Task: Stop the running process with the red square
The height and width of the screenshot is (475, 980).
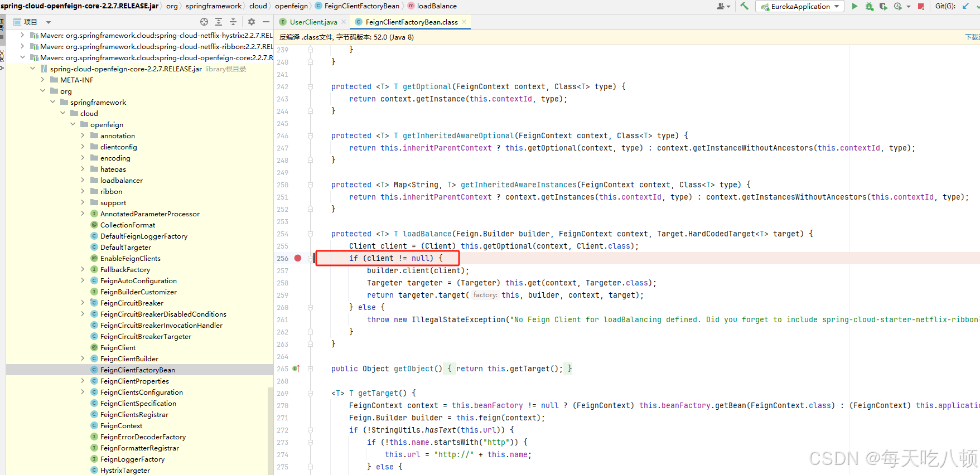Action: point(921,6)
